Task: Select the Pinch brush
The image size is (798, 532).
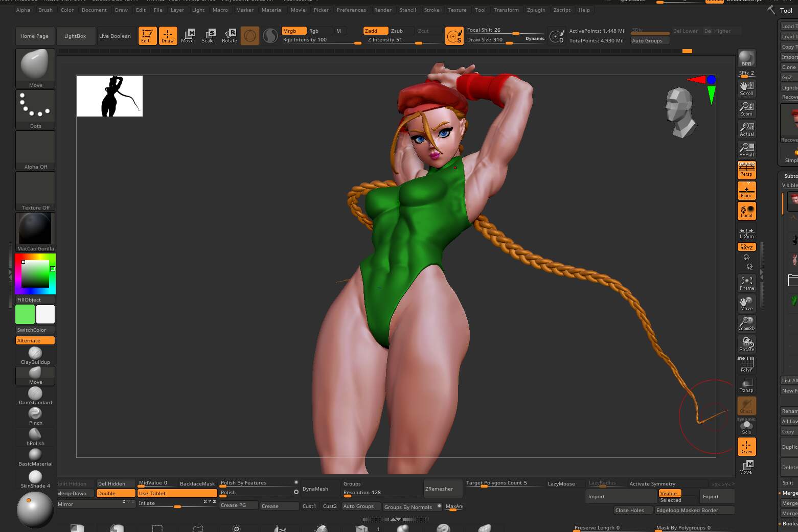Action: click(35, 417)
